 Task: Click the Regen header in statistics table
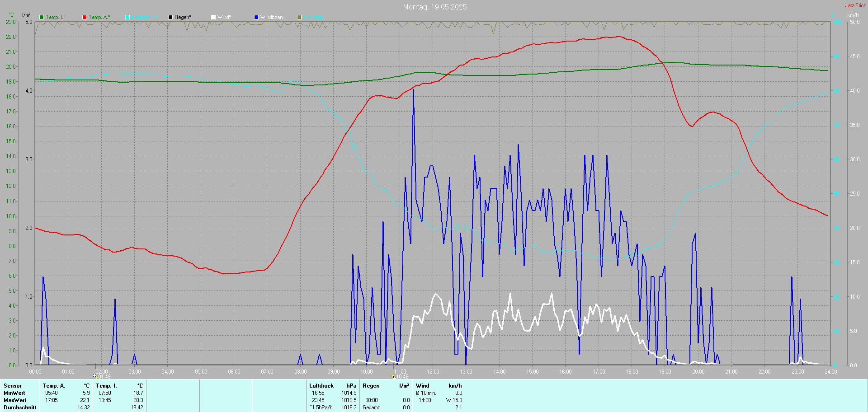(x=371, y=386)
